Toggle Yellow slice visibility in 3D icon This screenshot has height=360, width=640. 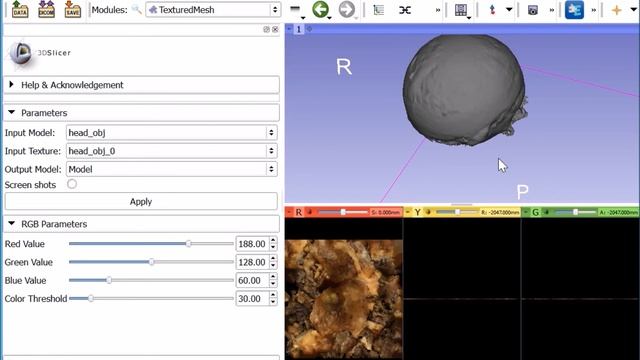[x=428, y=212]
